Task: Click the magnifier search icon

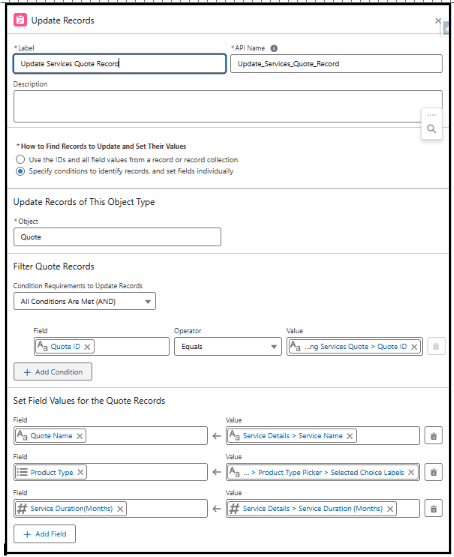Action: pyautogui.click(x=431, y=129)
